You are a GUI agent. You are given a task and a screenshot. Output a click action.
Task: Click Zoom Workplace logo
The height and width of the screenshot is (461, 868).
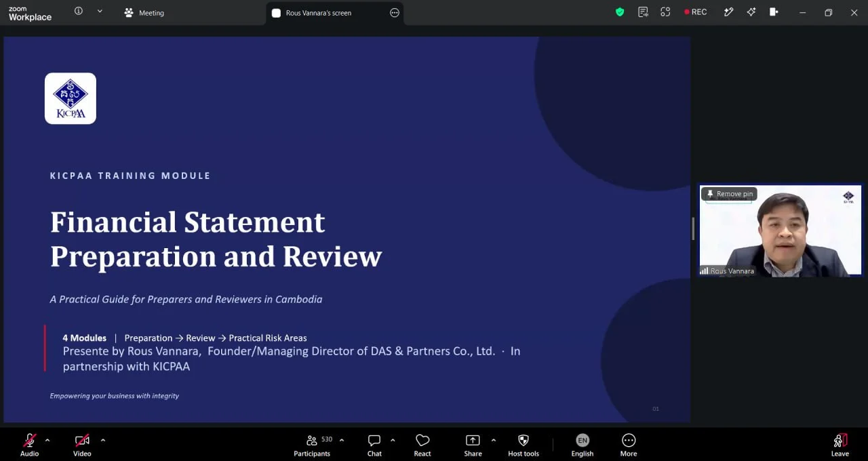30,13
